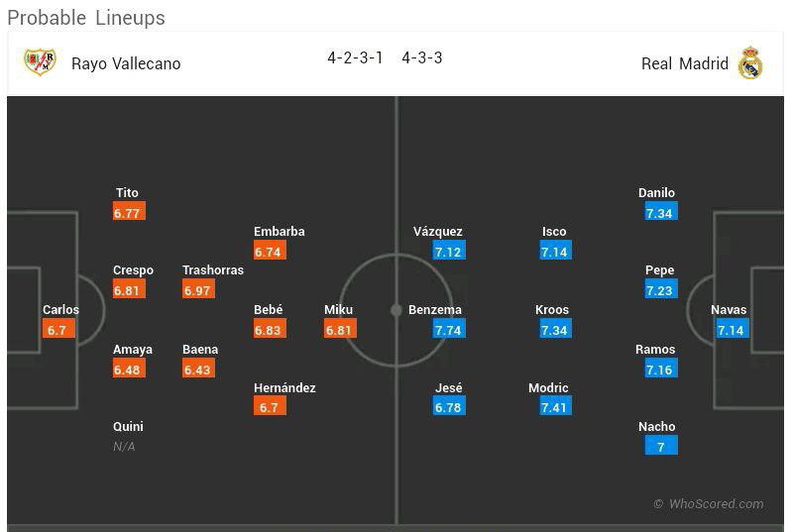
Task: Open player Quini's N/A rating
Action: point(124,447)
